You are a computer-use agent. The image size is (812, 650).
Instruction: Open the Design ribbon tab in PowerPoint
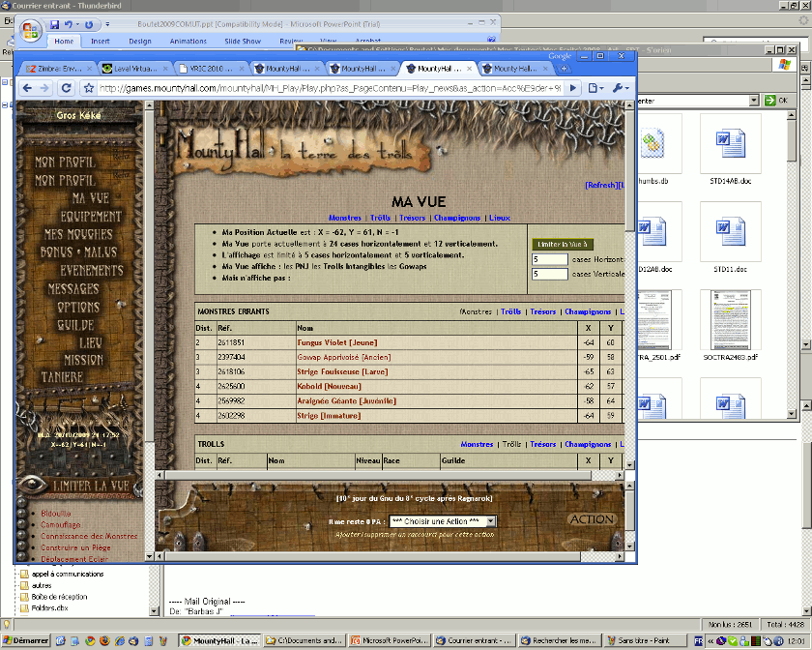tap(140, 41)
